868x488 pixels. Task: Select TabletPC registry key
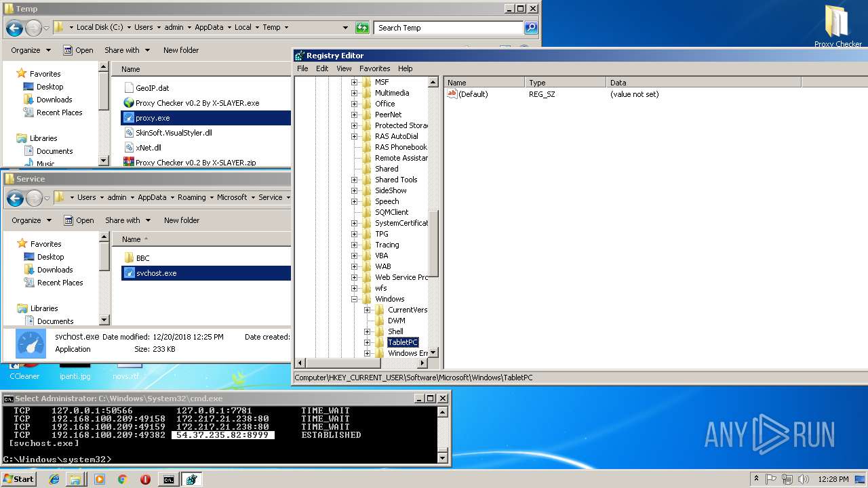point(403,342)
